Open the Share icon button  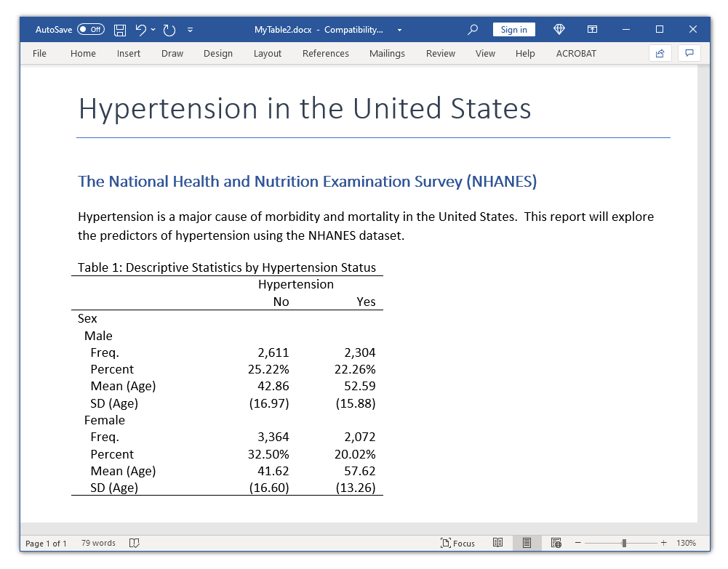(660, 53)
